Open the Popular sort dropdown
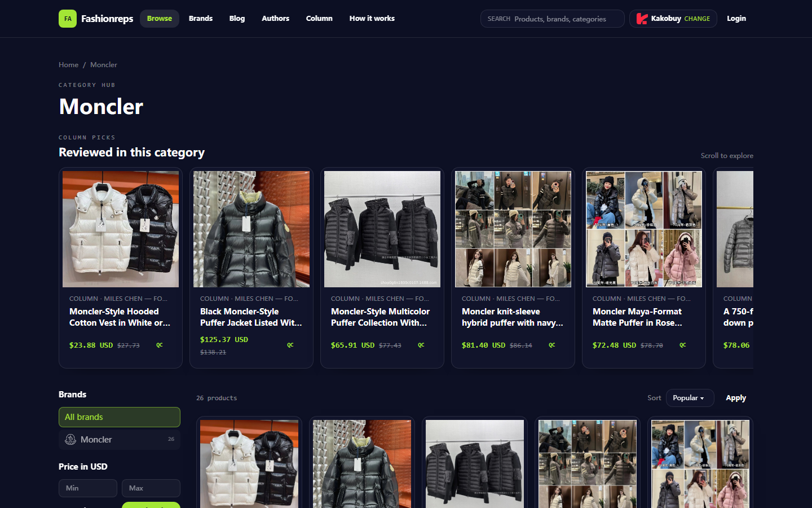 [690, 398]
